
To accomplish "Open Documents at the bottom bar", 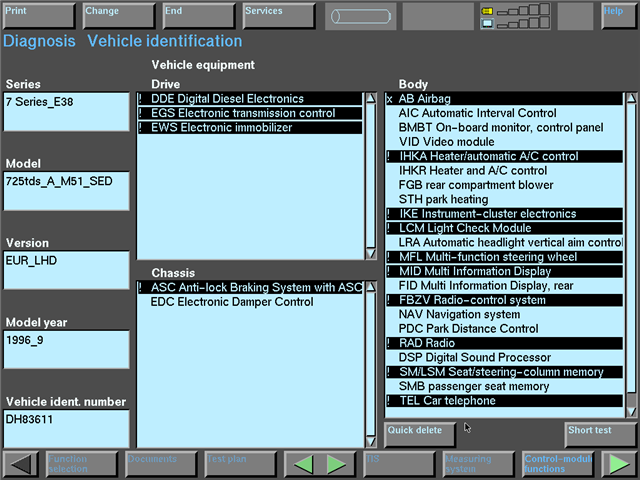I will click(x=161, y=464).
